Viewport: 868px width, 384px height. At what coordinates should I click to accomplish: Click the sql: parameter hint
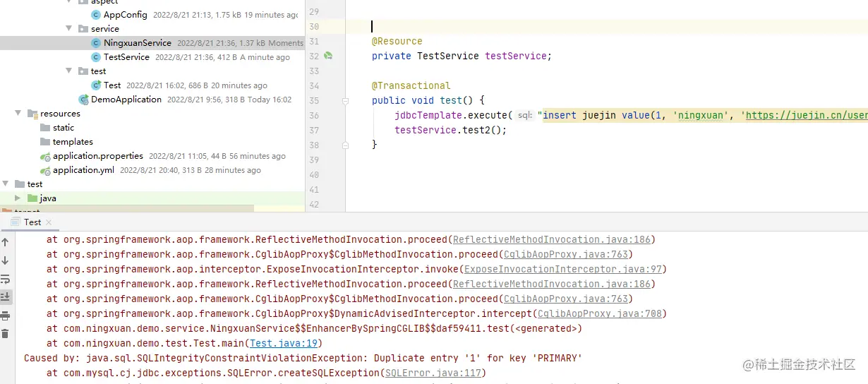pyautogui.click(x=524, y=115)
